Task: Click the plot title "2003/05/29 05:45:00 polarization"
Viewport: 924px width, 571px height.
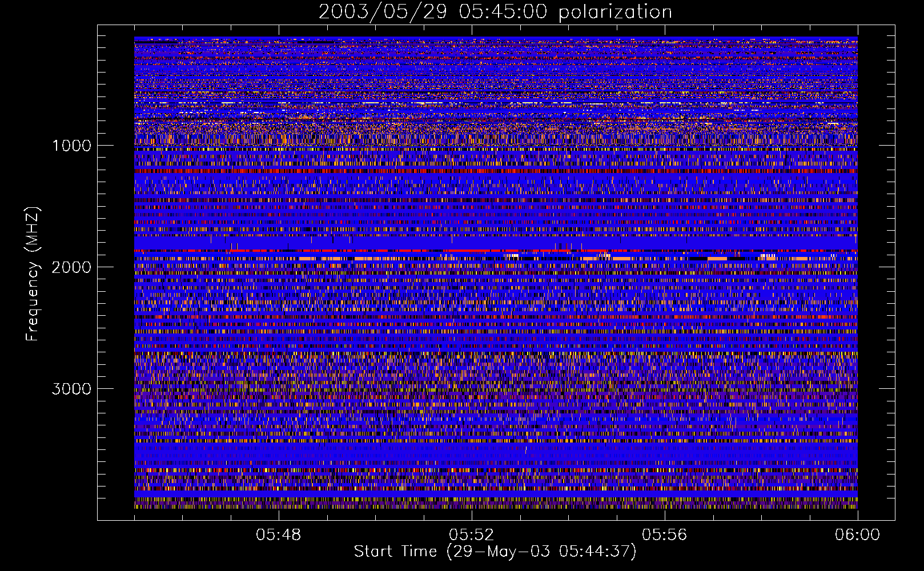Action: click(x=495, y=12)
